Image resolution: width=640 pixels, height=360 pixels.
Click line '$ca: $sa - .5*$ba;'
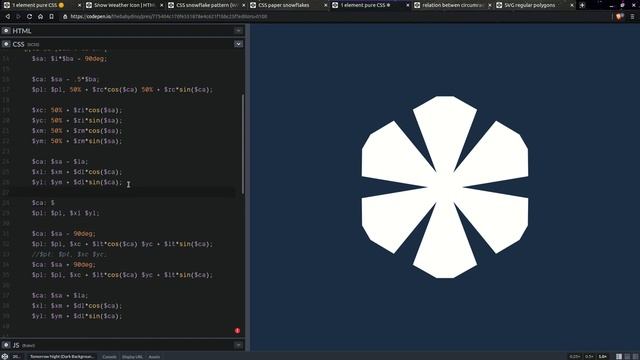(x=66, y=79)
